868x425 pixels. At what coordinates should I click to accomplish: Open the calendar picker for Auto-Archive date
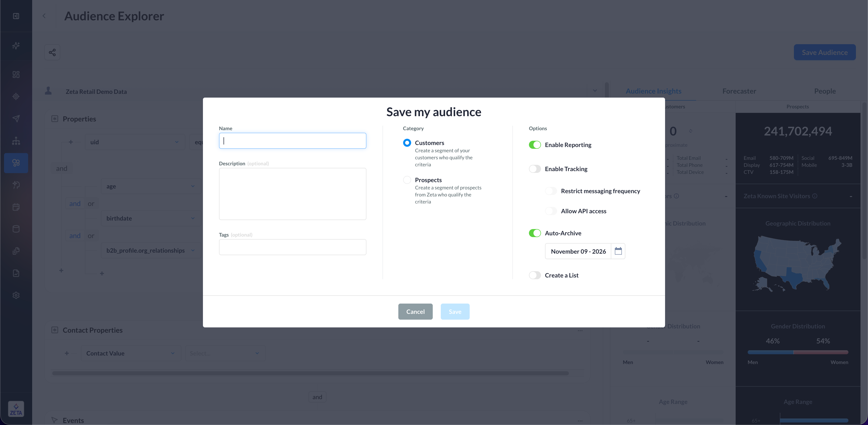coord(618,251)
